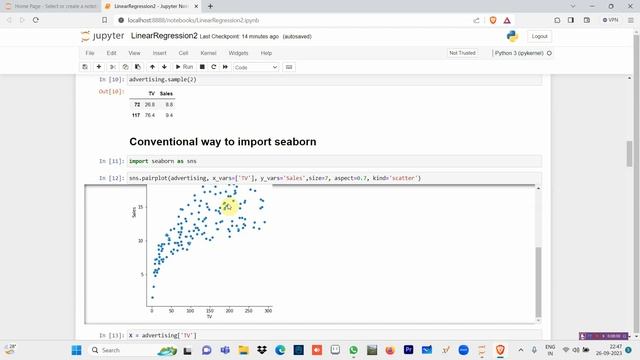Restart the kernel icon
640x360 pixels.
(x=213, y=67)
